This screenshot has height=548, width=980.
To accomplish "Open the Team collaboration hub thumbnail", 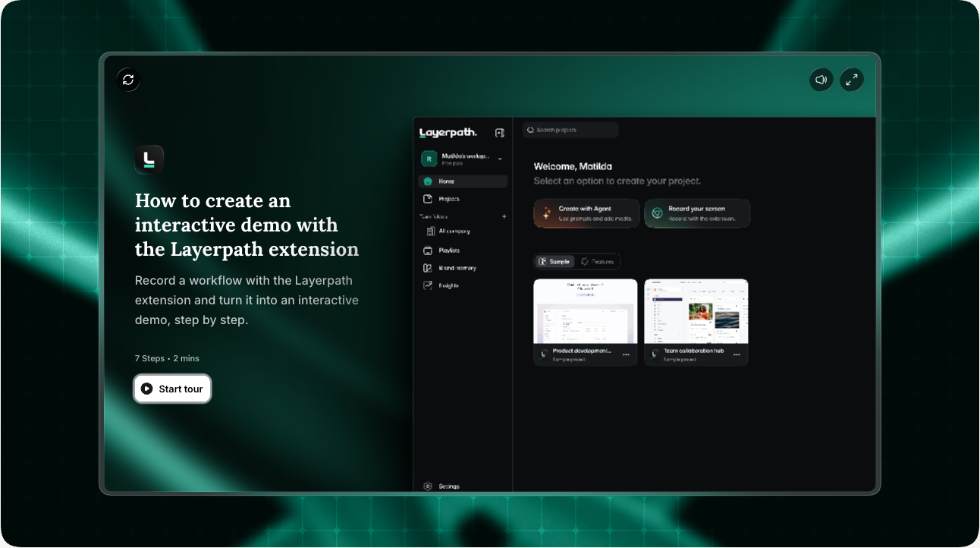I will 696,311.
